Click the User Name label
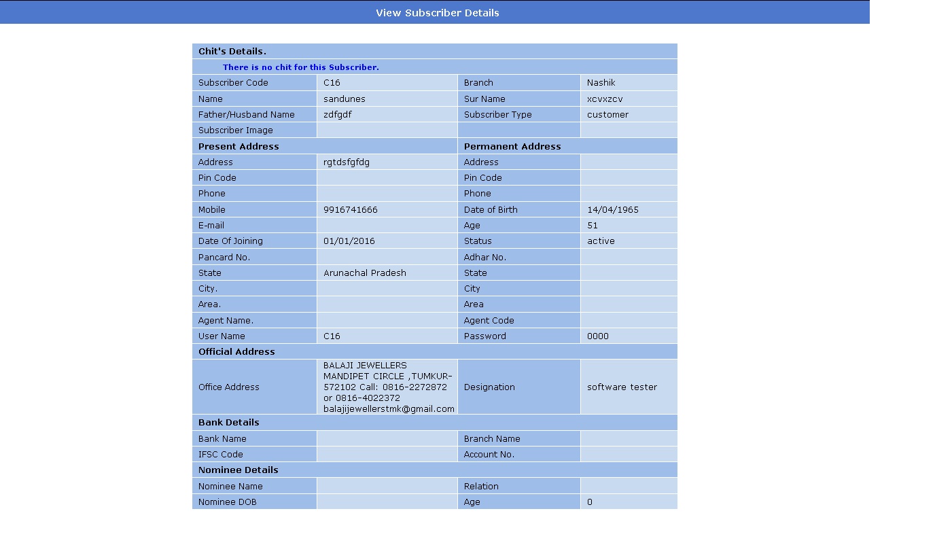 point(222,336)
